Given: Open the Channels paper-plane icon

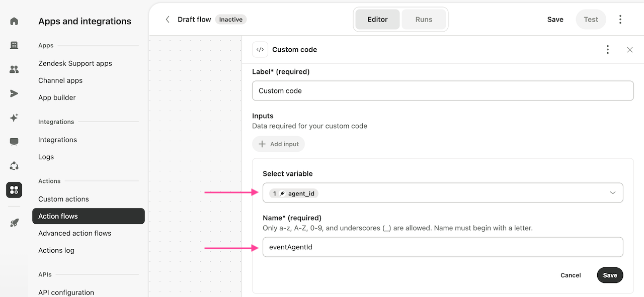Looking at the screenshot, I should [x=14, y=93].
